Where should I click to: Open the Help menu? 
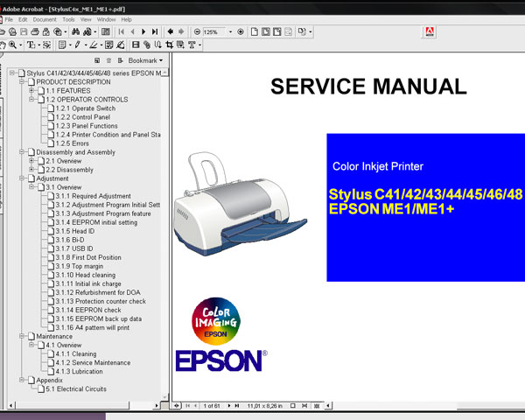(x=126, y=19)
